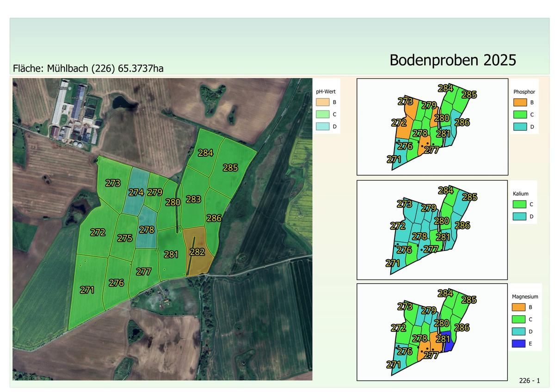This screenshot has height=392, width=555.
Task: Select field label 276 on the aerial map
Action: (x=116, y=283)
